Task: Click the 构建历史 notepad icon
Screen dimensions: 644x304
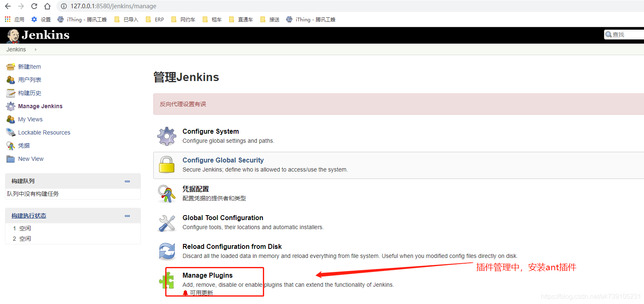Action: click(x=11, y=93)
